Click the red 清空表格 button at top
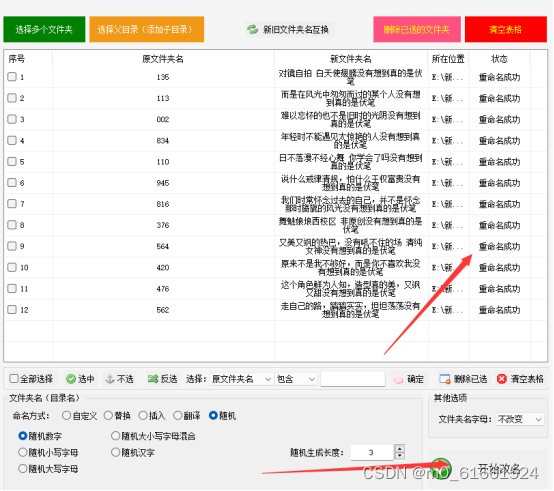 506,29
